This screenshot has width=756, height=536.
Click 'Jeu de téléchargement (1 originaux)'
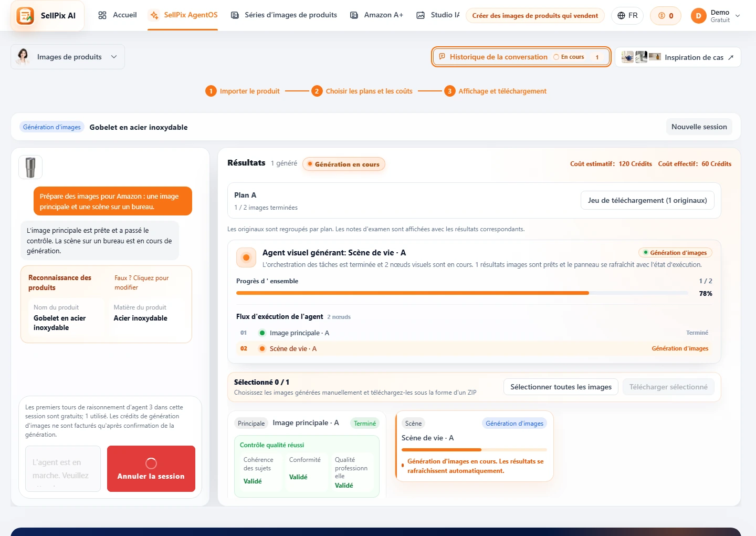tap(647, 200)
